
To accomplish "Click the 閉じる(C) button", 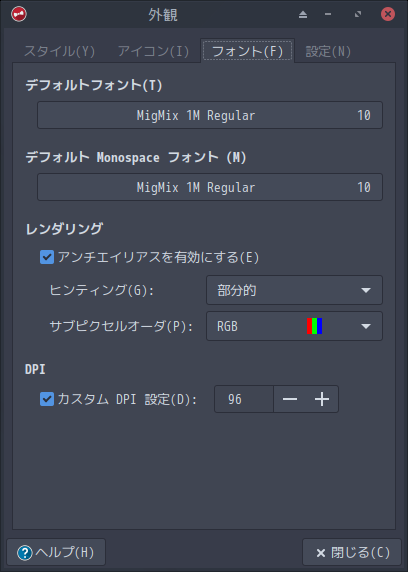I will [352, 552].
